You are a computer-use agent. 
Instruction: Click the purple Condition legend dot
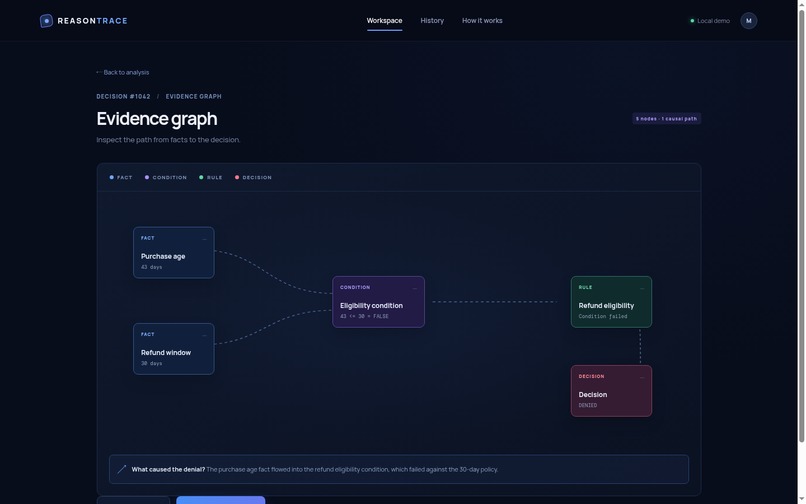coord(147,177)
